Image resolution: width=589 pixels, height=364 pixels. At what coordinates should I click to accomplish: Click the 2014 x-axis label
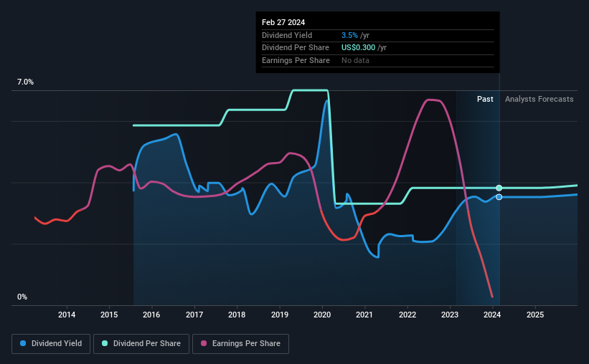tap(67, 315)
